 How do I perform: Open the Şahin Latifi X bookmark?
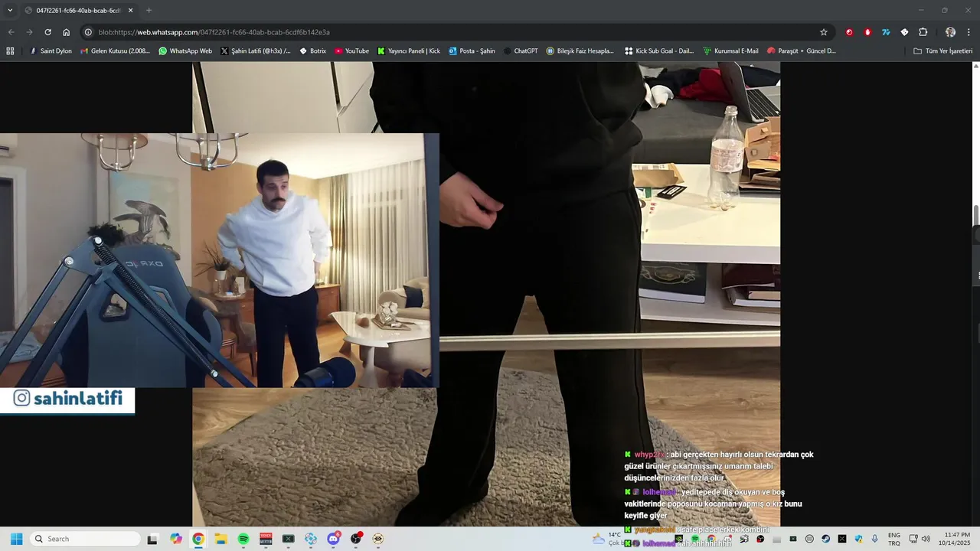(255, 51)
